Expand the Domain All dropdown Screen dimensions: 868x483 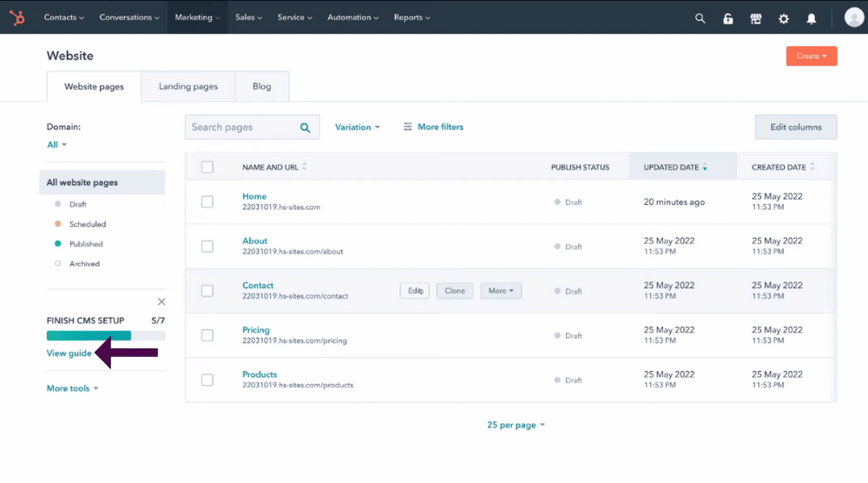click(56, 144)
